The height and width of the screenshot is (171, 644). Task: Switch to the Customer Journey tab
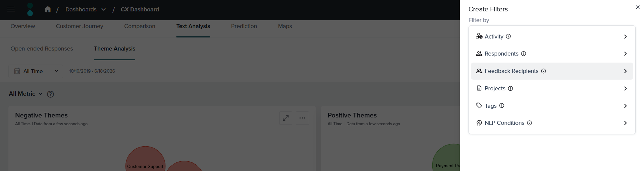tap(80, 26)
